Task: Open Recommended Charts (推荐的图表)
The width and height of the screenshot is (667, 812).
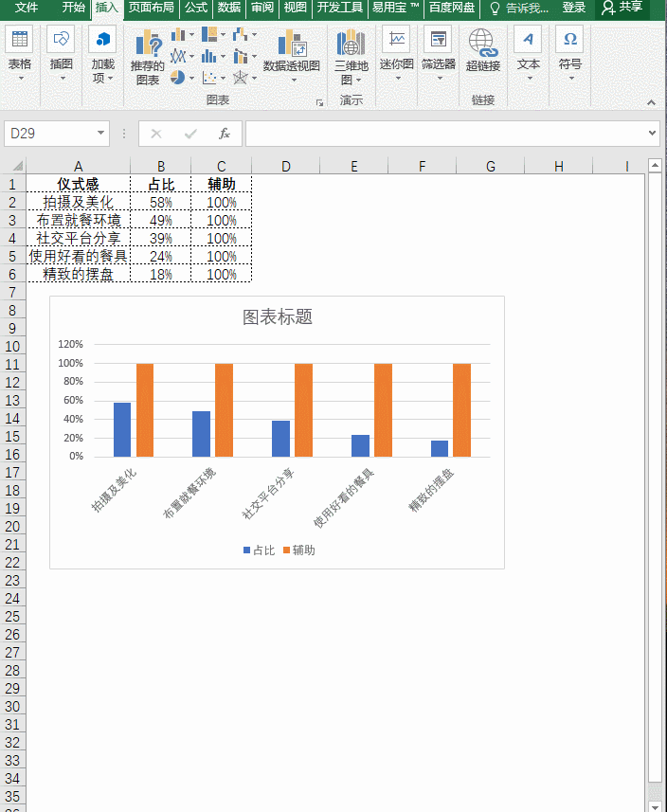Action: (x=148, y=57)
